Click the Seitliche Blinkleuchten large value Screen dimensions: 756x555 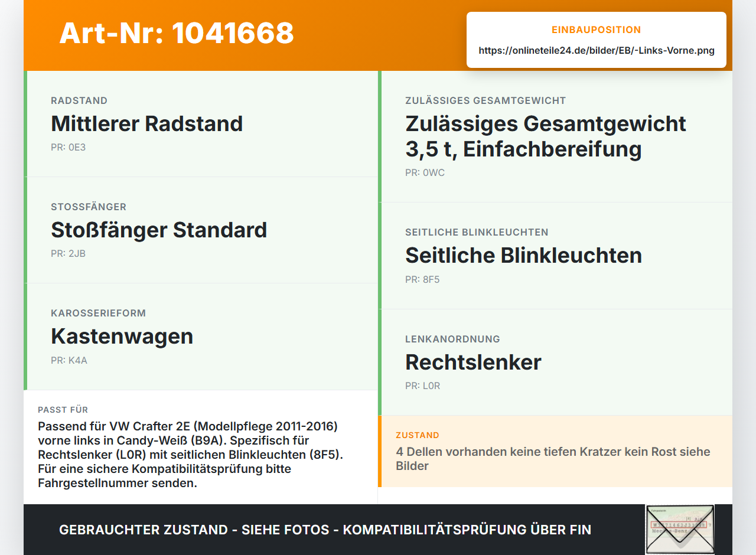point(523,255)
